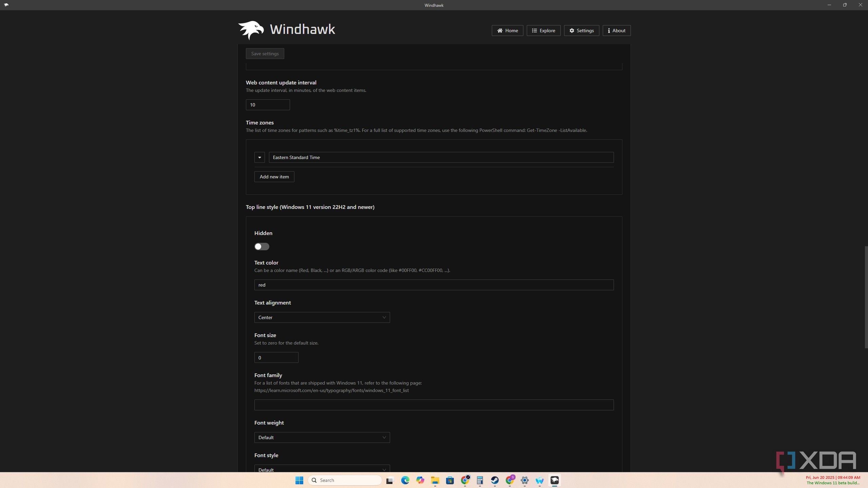
Task: Open the Explore tab
Action: tap(543, 31)
